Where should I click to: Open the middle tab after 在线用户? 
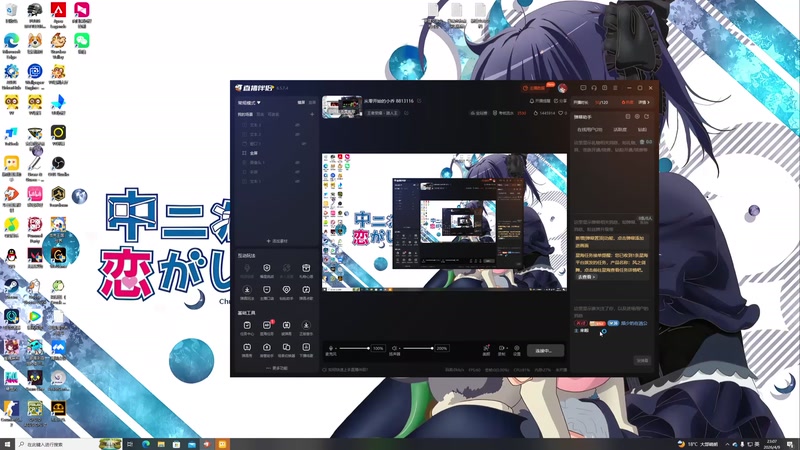620,130
